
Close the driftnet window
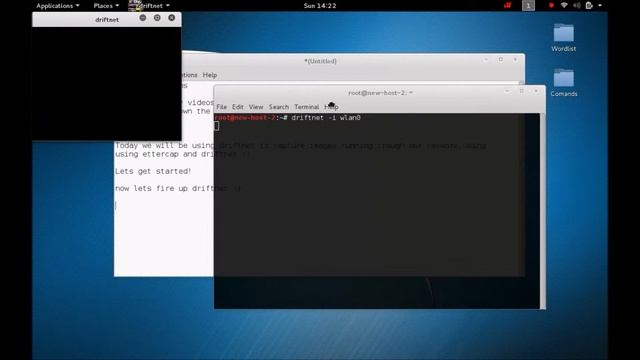(172, 18)
